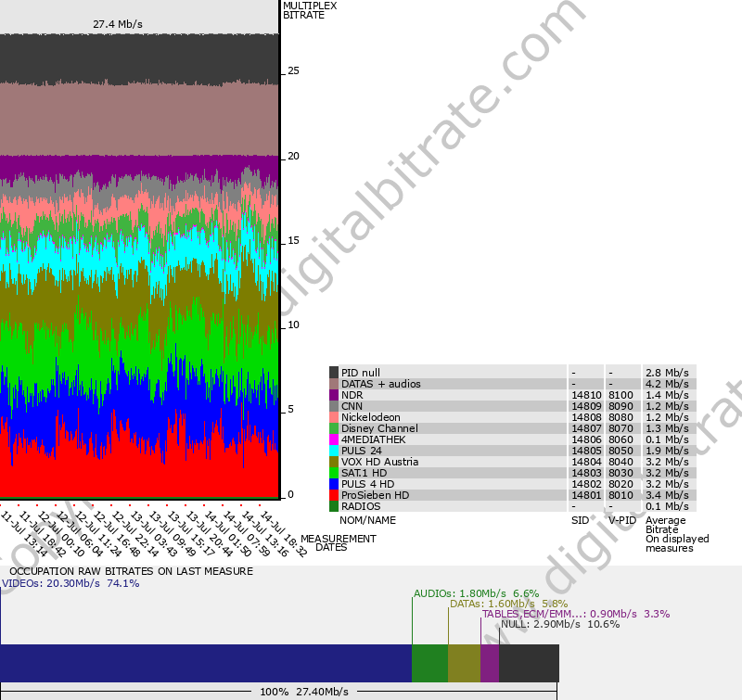742x700 pixels.
Task: Click the RADIOS dark green swatch
Action: coord(334,505)
